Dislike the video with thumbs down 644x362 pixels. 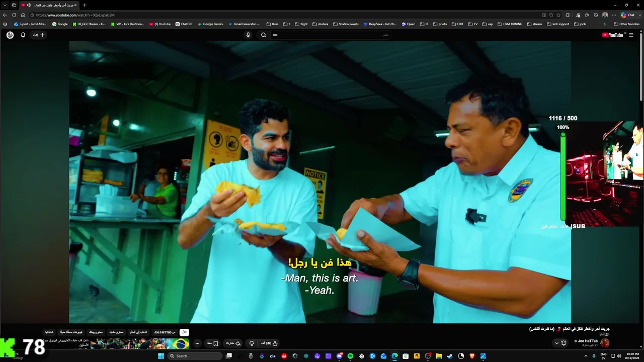coord(252,343)
